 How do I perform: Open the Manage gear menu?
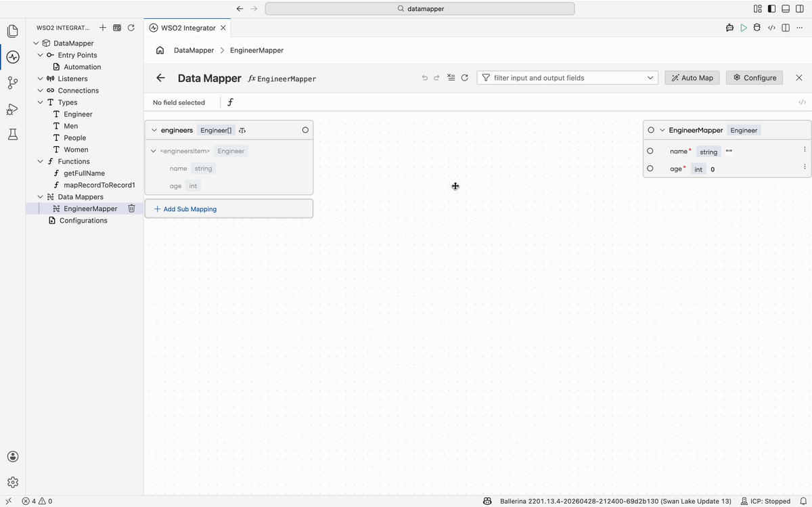pos(12,483)
